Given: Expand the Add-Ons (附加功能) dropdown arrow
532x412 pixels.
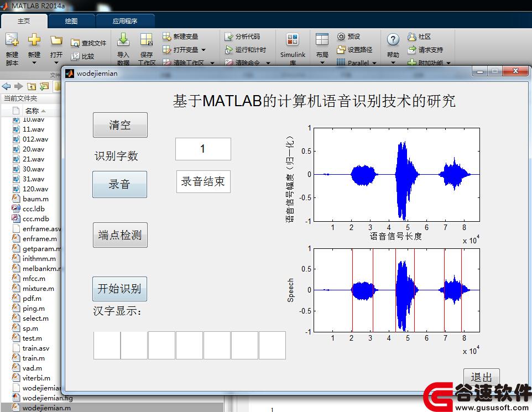Looking at the screenshot, I should [448, 63].
